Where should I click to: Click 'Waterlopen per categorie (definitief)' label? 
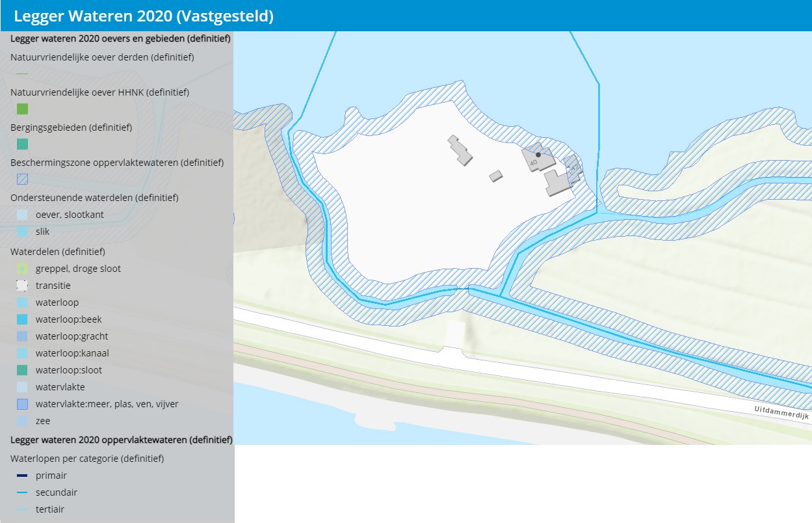(x=87, y=459)
